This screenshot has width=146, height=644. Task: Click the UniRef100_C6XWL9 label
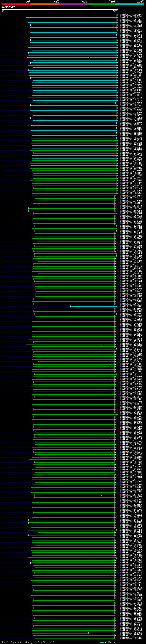(x=131, y=254)
